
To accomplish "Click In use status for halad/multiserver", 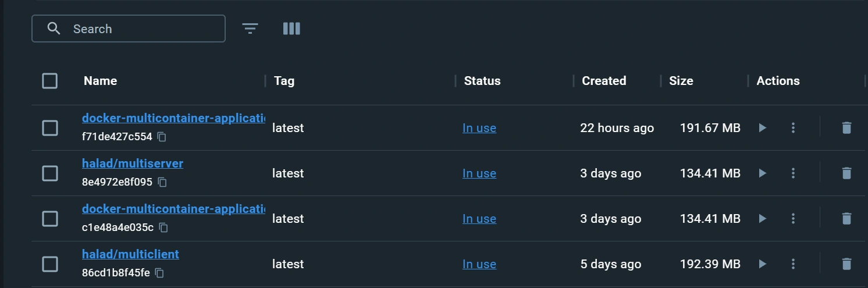I will coord(479,173).
